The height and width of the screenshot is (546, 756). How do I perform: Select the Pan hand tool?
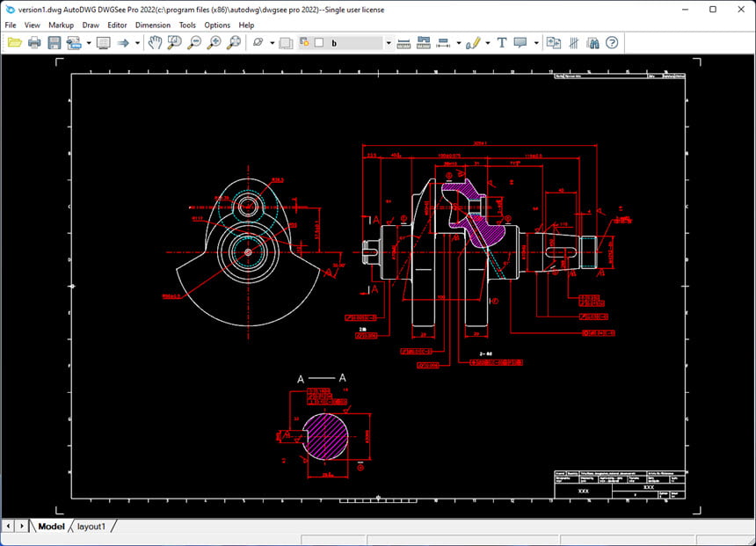click(x=155, y=43)
